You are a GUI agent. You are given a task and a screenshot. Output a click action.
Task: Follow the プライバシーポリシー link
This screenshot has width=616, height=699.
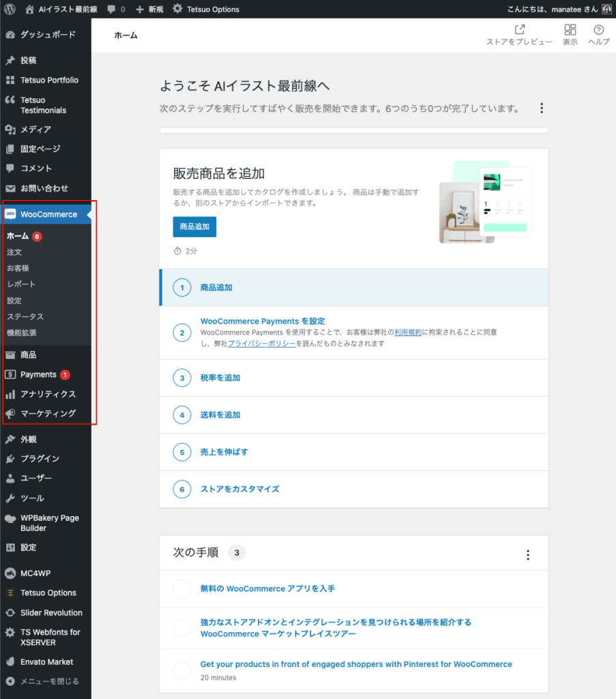pos(261,344)
